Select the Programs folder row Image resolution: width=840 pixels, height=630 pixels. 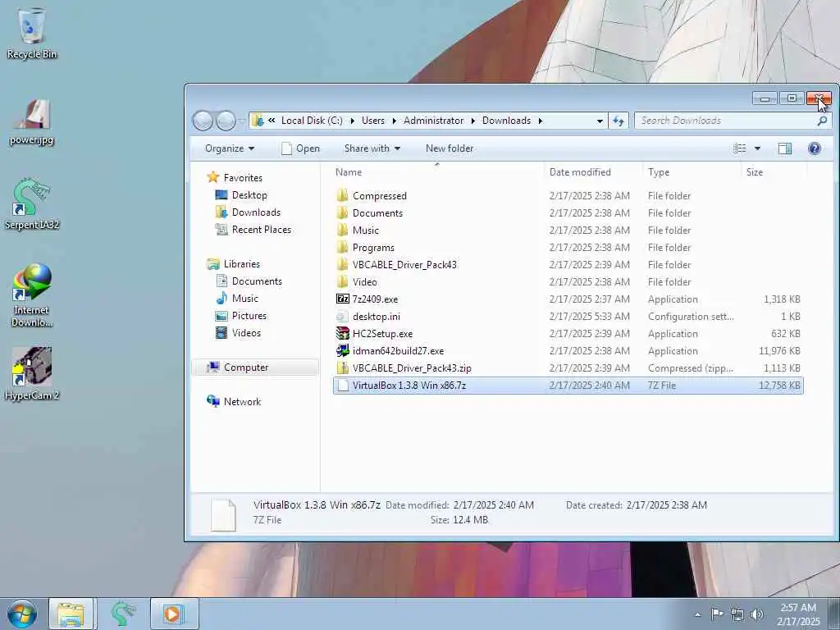(568, 248)
